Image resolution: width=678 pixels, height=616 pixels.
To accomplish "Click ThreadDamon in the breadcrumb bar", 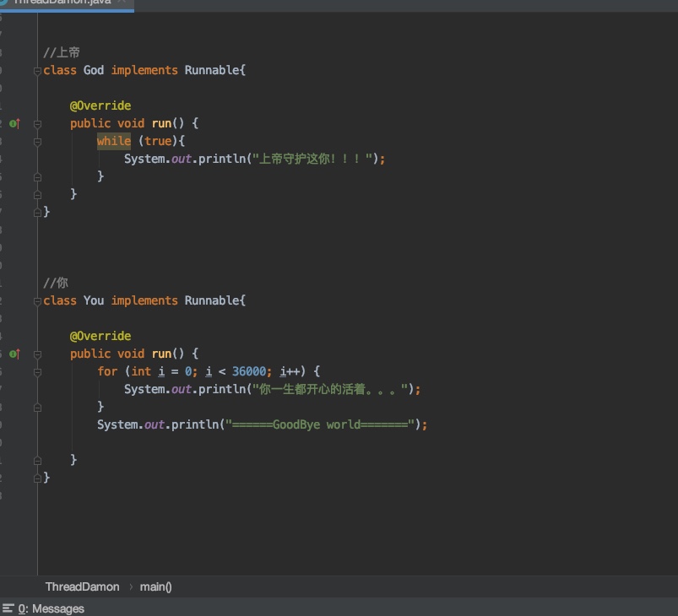I will 82,586.
